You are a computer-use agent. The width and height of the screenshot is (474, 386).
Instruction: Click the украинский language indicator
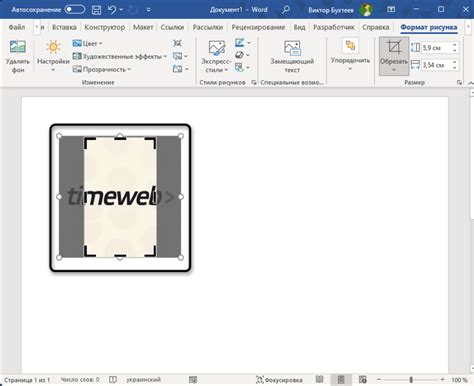(143, 380)
